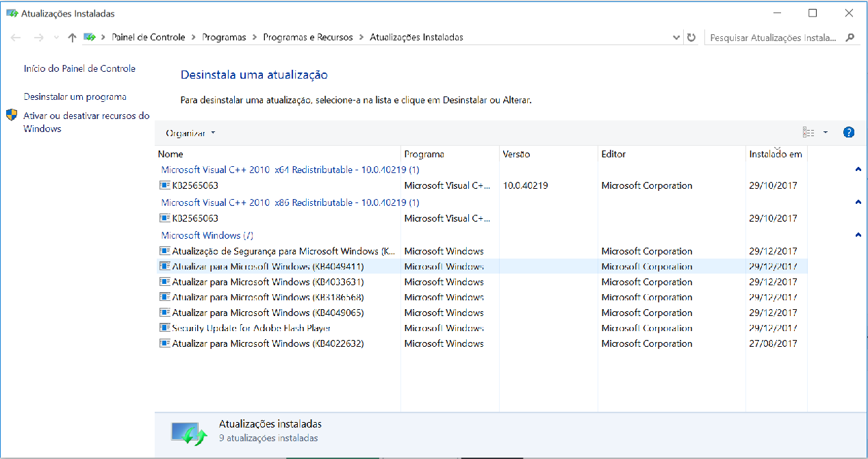Open Painel de Controle breadcrumb
The image size is (868, 459).
pos(149,38)
